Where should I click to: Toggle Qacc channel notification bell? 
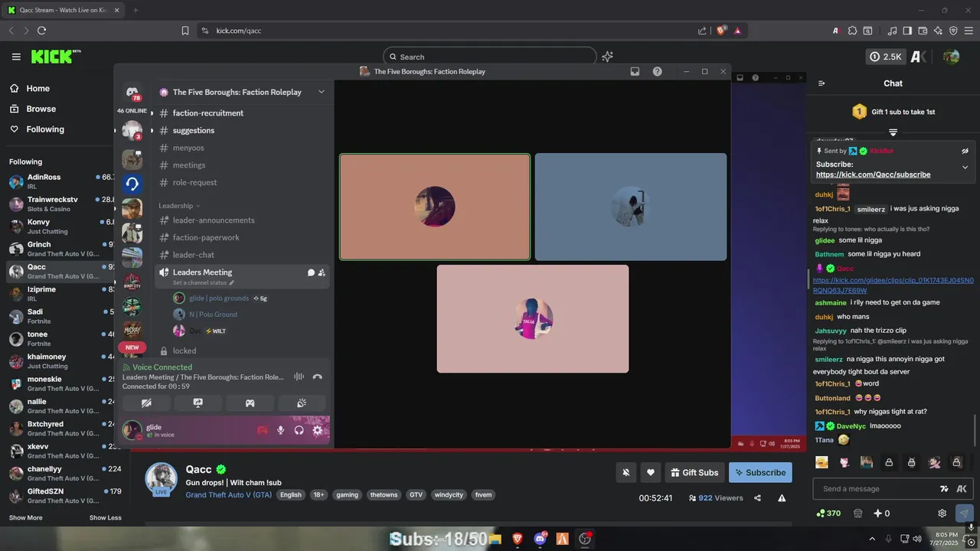626,473
